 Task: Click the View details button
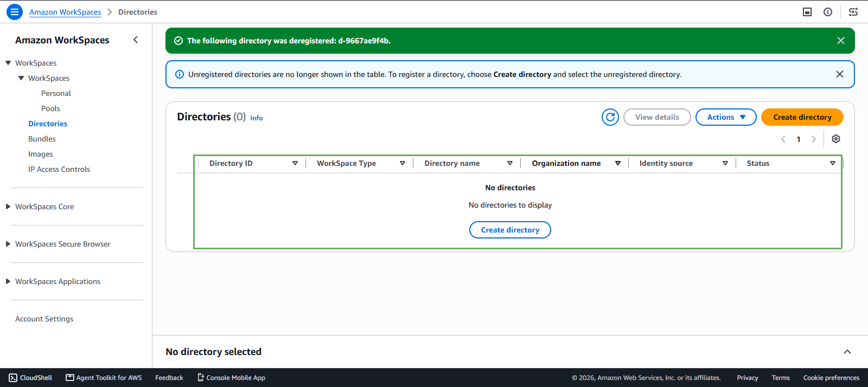(657, 117)
